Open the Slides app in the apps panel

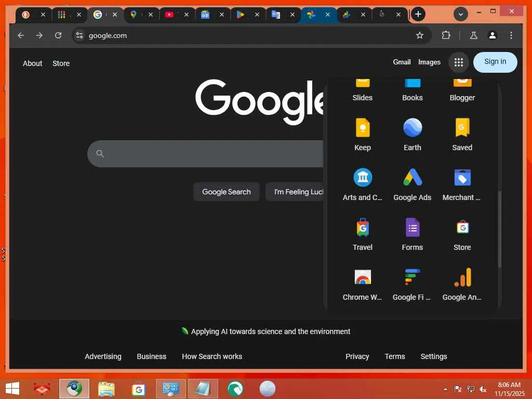362,90
